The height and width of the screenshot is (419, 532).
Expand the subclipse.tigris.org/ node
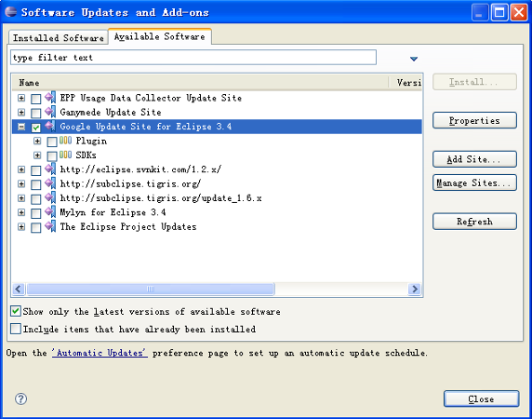click(x=21, y=184)
